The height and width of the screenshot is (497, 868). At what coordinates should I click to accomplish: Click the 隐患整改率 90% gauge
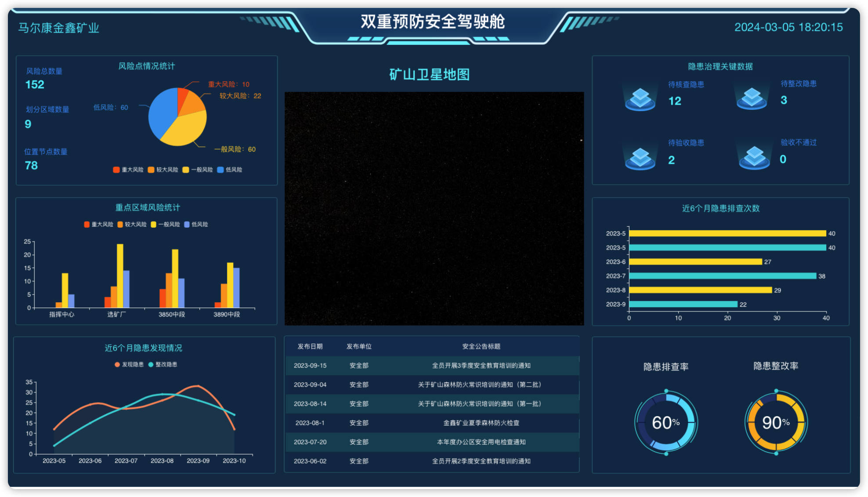pos(776,422)
